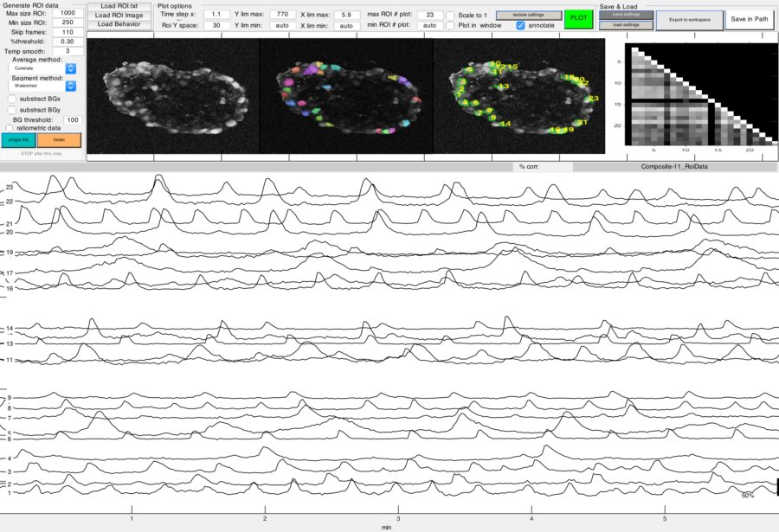Click the raw grayscale tissue image
Viewport: 779px width, 532px height.
point(173,96)
